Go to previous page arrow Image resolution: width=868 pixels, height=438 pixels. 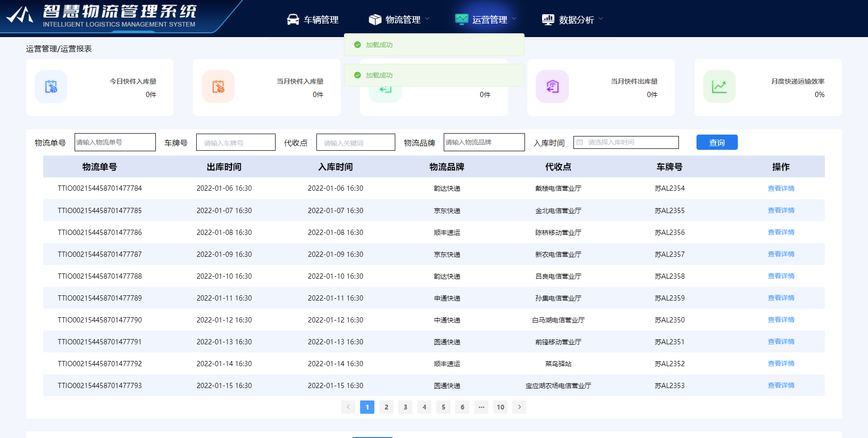pos(348,407)
